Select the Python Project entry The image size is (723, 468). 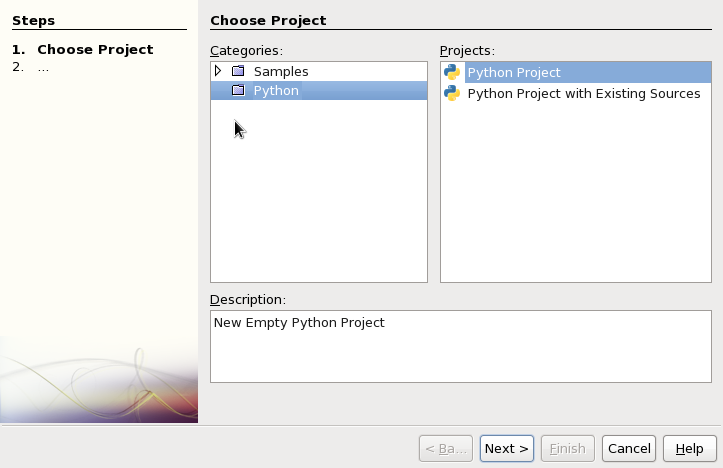point(576,72)
